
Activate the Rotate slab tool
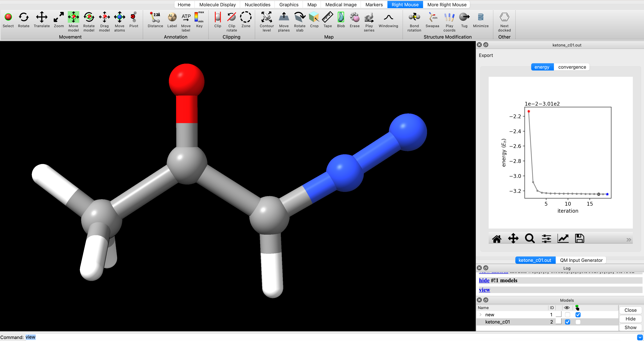[300, 17]
